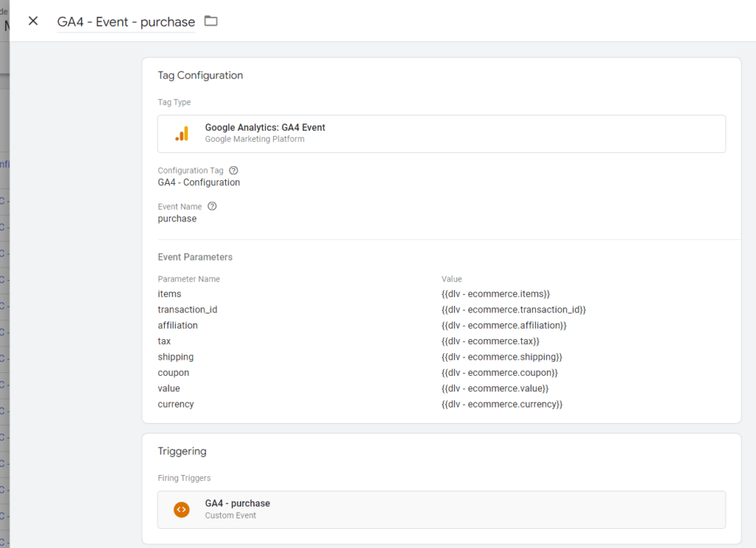Screen dimensions: 756x548
Task: Click the {{dlv - ecommerce.tax}} value
Action: click(490, 341)
